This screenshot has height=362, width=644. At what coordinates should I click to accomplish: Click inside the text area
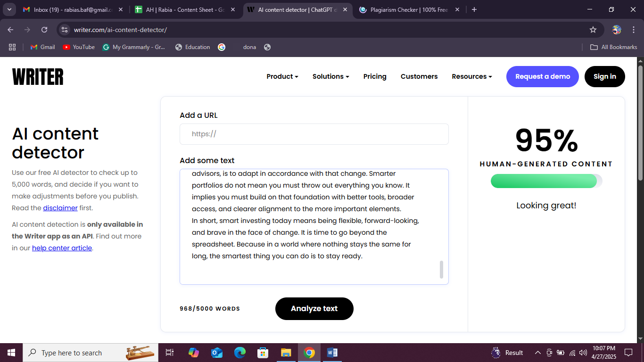pos(314,227)
